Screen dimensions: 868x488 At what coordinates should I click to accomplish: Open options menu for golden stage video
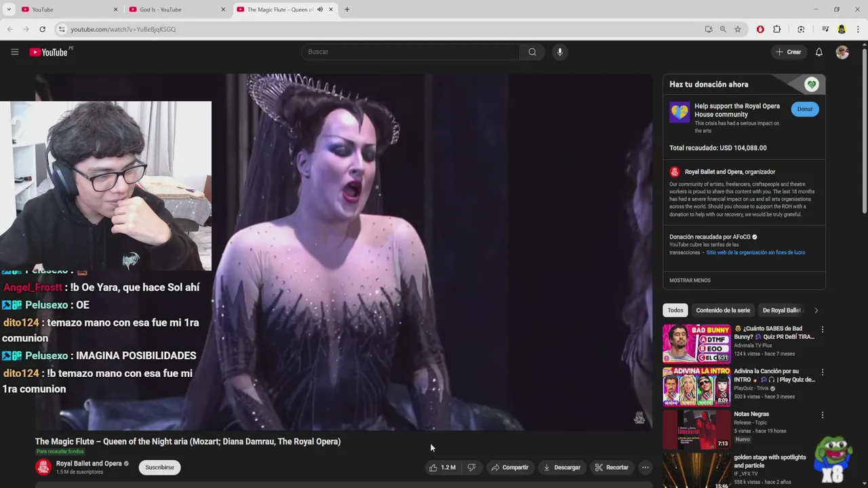point(822,459)
